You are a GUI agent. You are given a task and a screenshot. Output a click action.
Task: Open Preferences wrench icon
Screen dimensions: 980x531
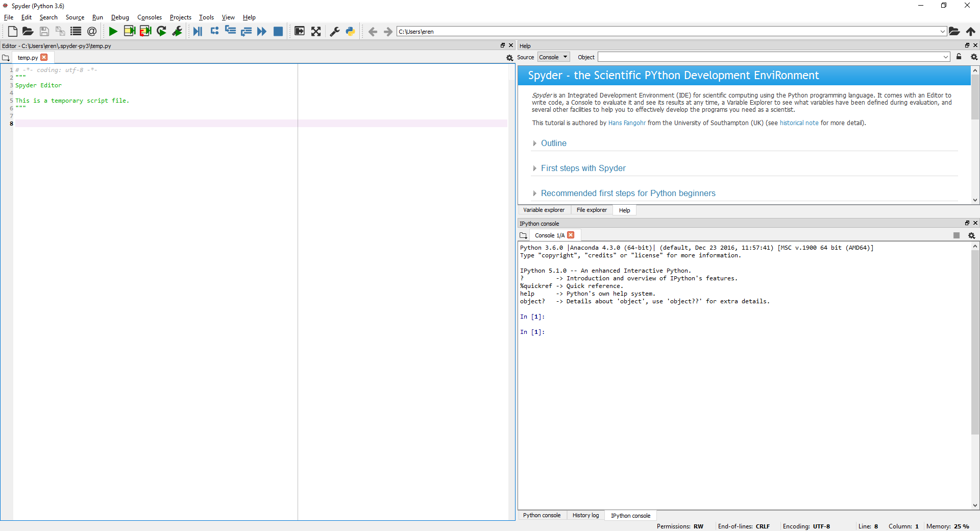click(335, 31)
